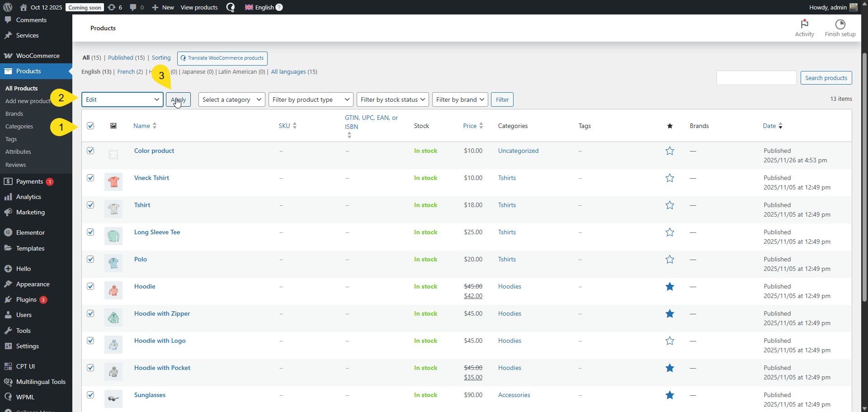Uncheck the Color product row checkbox
The image size is (868, 412).
[90, 151]
